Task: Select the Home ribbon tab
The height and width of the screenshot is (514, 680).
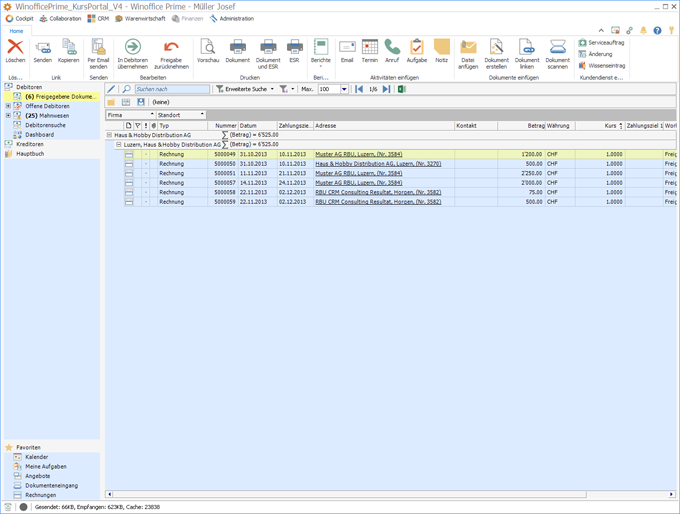Action: coord(16,31)
